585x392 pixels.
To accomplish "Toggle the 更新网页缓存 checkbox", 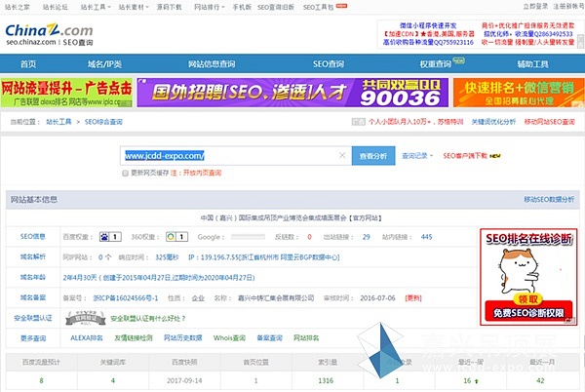I will 126,173.
